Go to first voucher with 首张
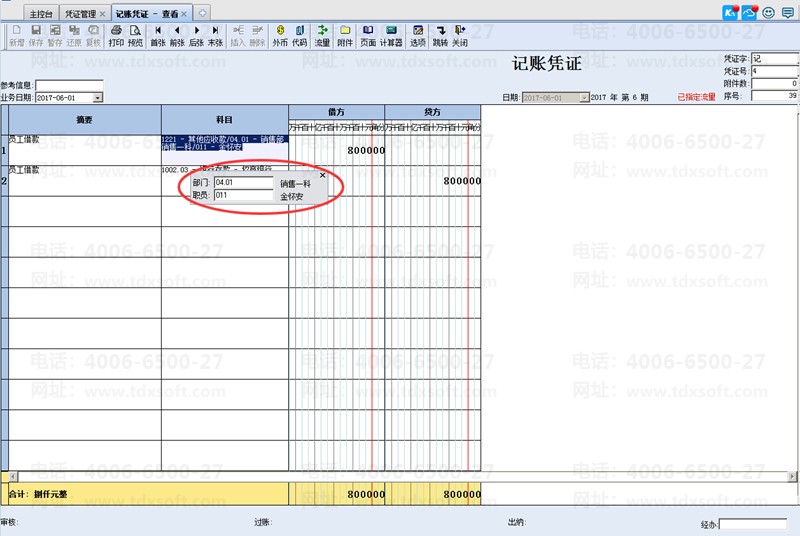The image size is (800, 536). [x=158, y=36]
